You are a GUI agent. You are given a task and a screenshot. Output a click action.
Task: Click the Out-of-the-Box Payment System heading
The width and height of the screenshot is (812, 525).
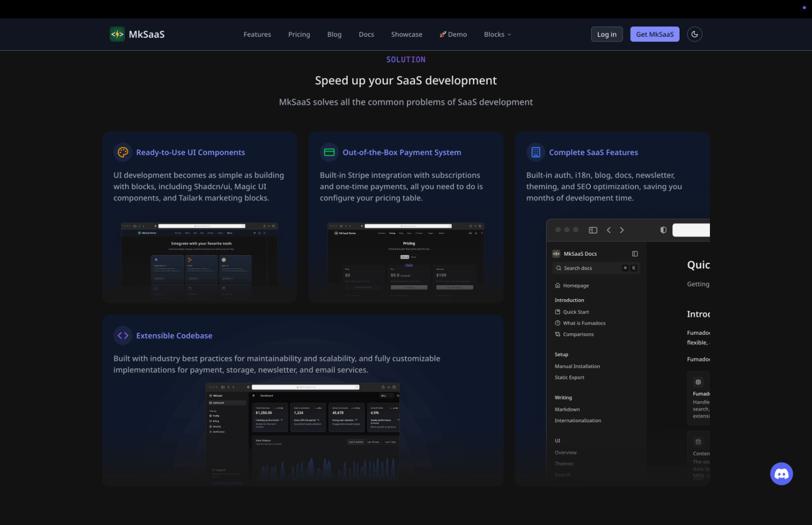[402, 152]
